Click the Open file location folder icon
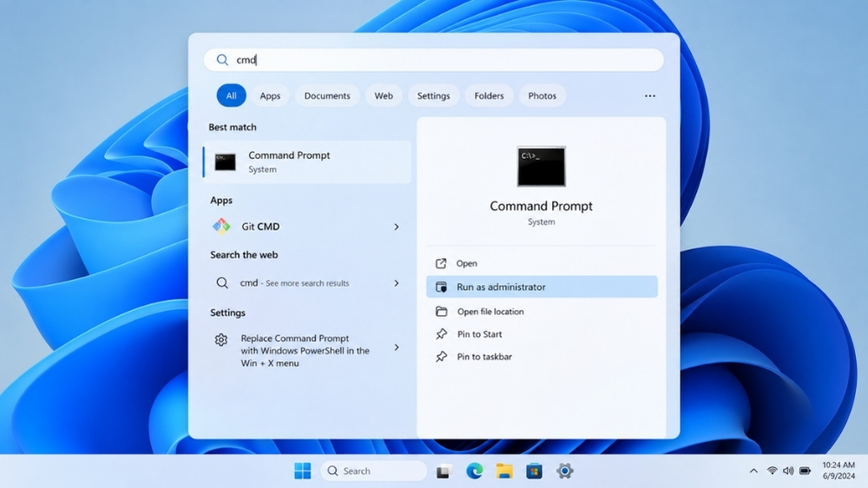868x488 pixels. [x=441, y=312]
